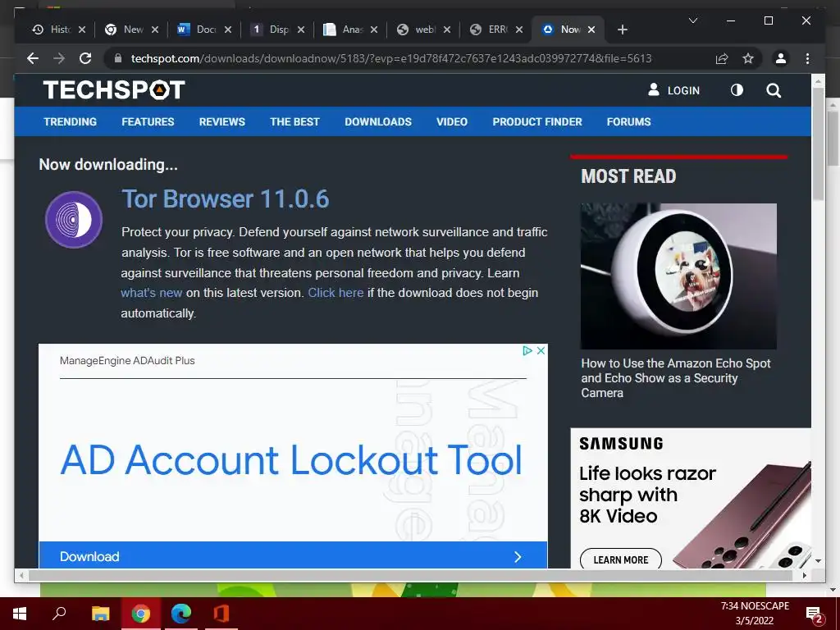This screenshot has height=630, width=840.
Task: Open the TRENDING menu
Action: tap(71, 121)
